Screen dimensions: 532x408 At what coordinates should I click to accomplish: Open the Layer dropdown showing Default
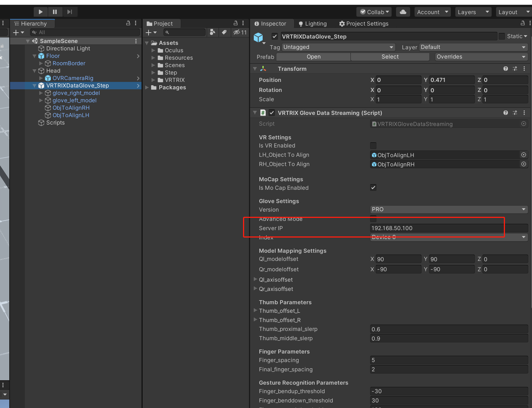(473, 47)
